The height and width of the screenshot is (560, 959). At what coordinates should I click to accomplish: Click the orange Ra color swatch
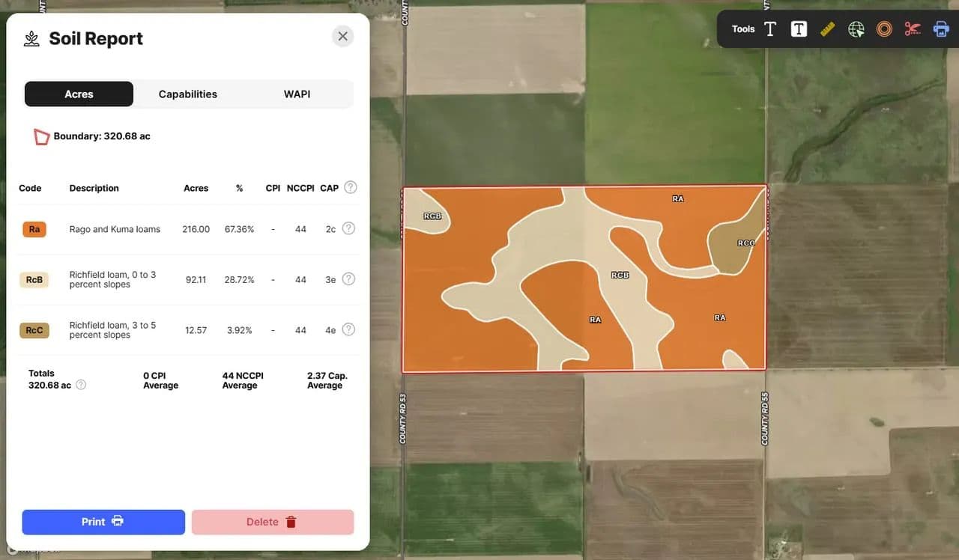[x=34, y=229]
